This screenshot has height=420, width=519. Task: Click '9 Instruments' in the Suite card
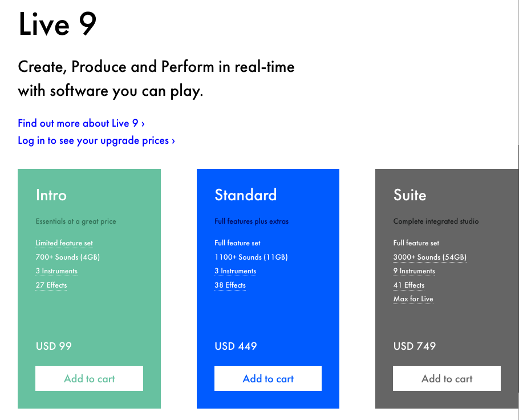point(414,271)
